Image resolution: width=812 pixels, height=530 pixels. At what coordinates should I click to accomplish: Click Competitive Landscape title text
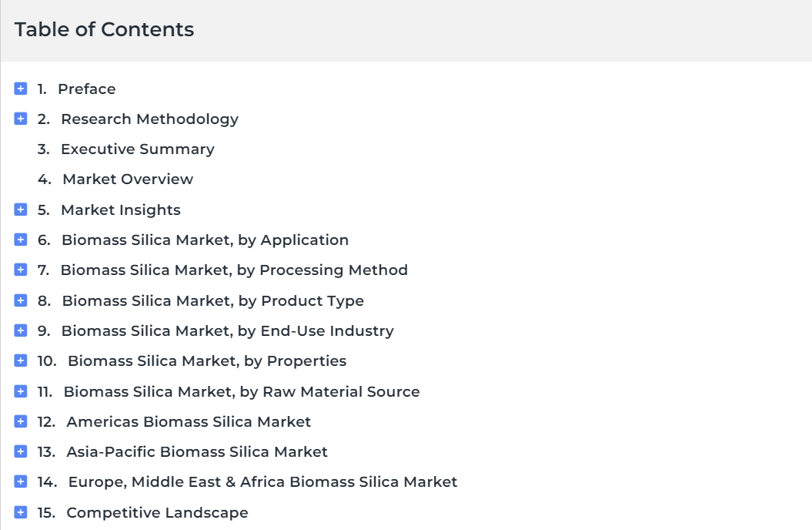pyautogui.click(x=158, y=513)
